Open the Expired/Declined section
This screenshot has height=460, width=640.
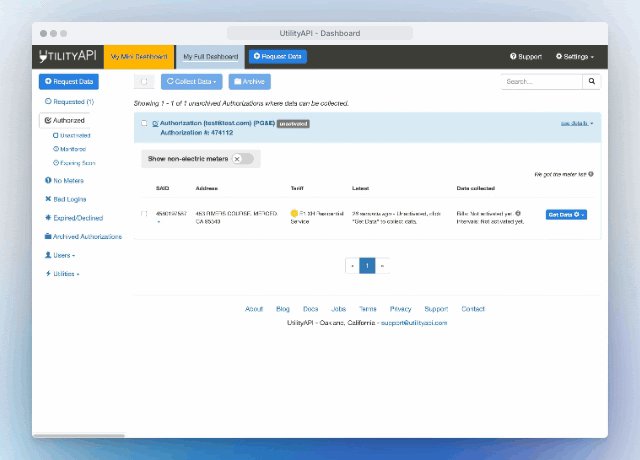(74, 218)
